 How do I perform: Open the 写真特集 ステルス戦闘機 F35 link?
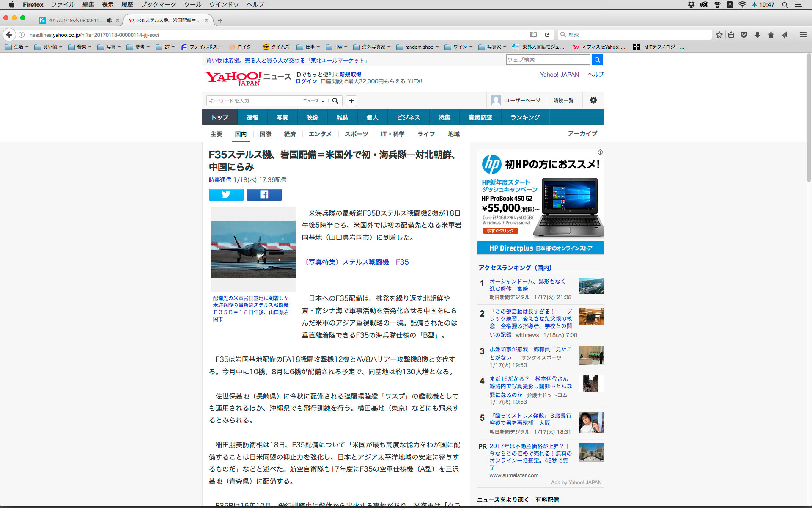coord(356,262)
